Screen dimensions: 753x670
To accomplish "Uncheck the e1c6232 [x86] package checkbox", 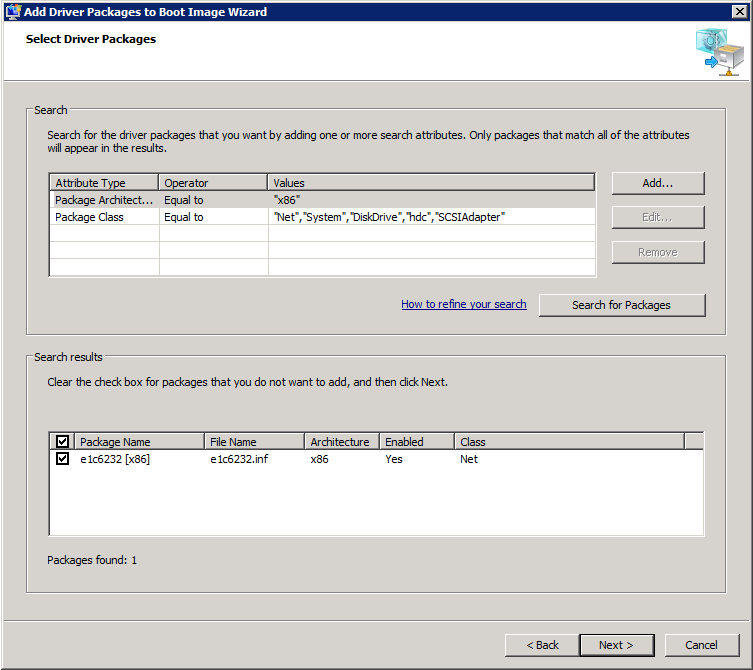I will click(x=62, y=459).
